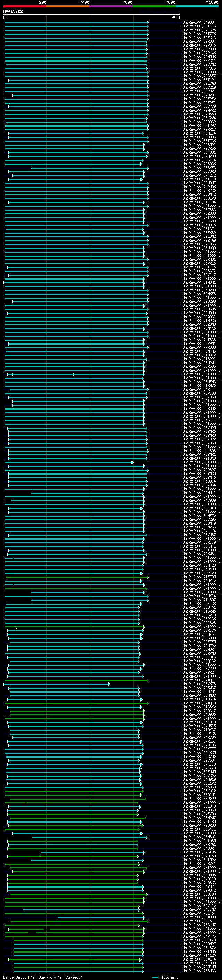Select label UniRef100_B4I5P0
The image size is (222, 980).
[x=199, y=860]
